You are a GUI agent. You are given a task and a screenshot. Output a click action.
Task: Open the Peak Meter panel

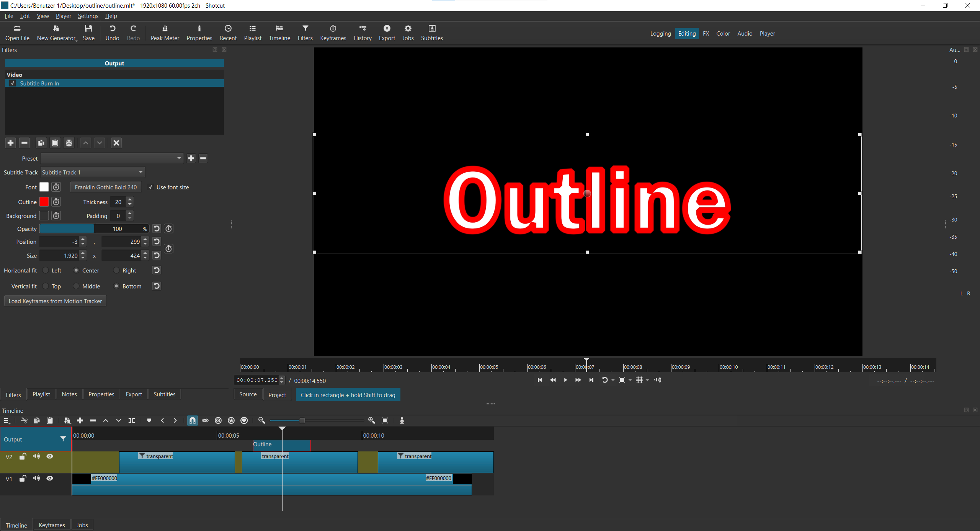(165, 33)
